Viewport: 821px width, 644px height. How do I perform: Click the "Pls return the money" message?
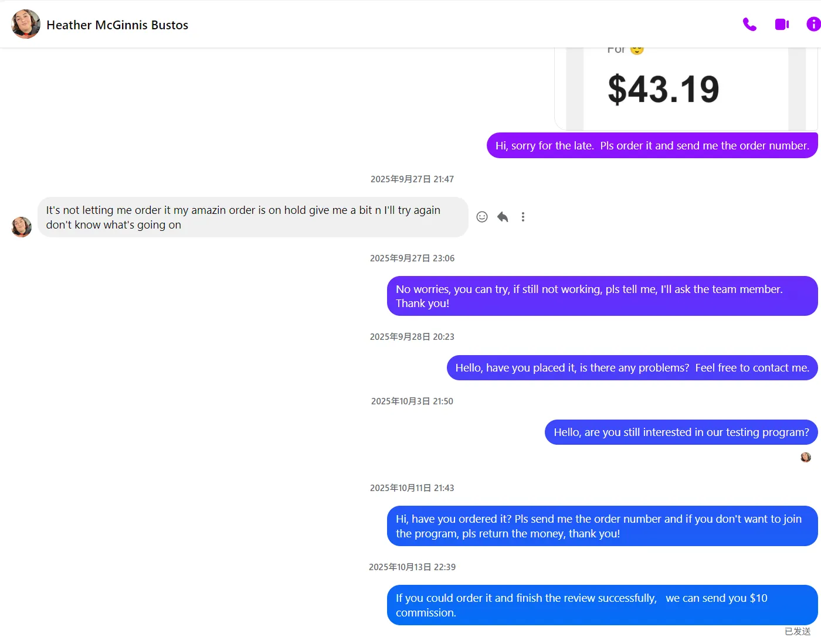pyautogui.click(x=602, y=526)
